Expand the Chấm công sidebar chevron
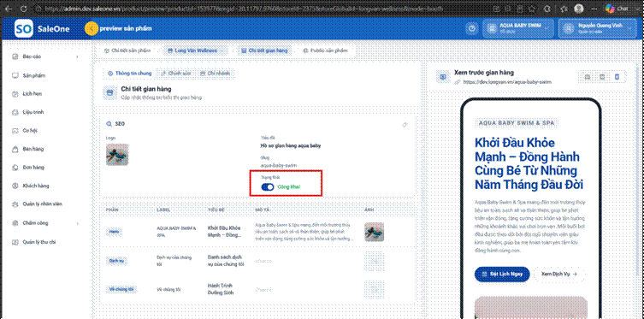This screenshot has width=644, height=319. pos(77,223)
